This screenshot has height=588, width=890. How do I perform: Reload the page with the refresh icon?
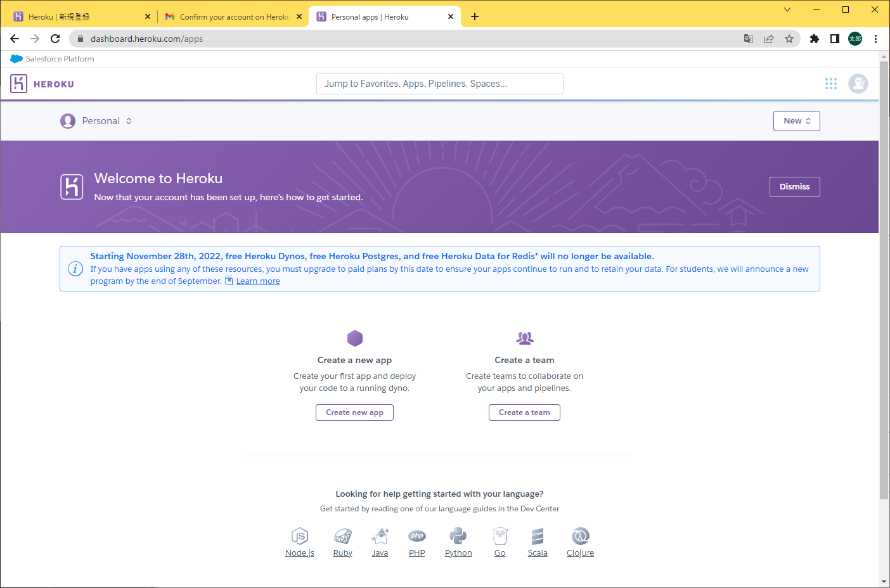(55, 39)
